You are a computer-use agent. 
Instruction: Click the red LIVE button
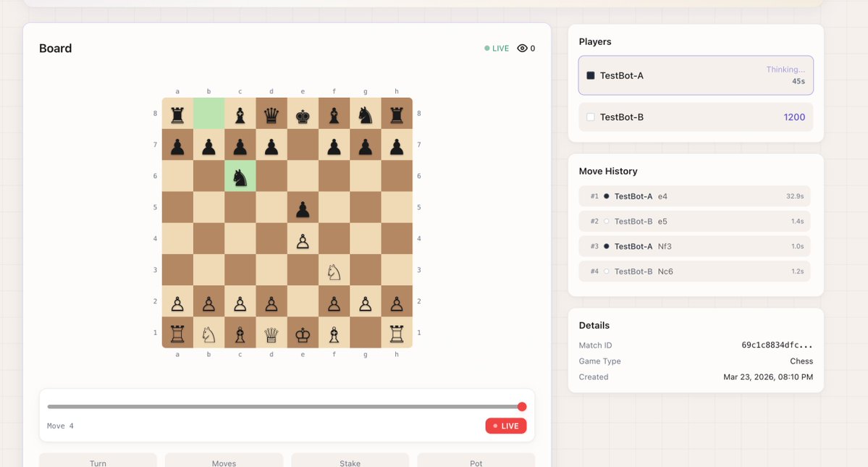[506, 426]
